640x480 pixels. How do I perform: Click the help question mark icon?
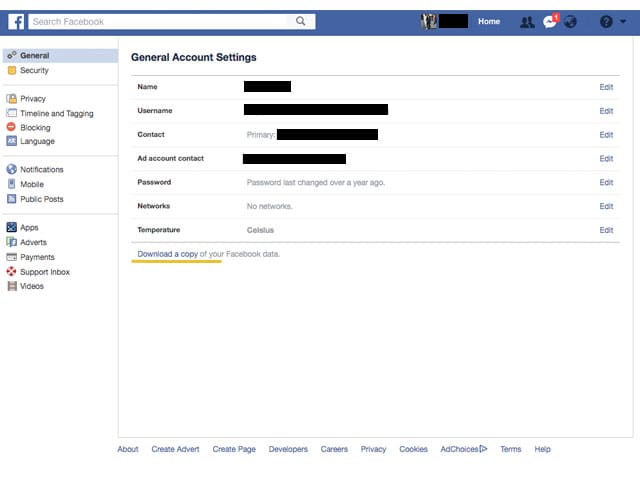(x=606, y=22)
